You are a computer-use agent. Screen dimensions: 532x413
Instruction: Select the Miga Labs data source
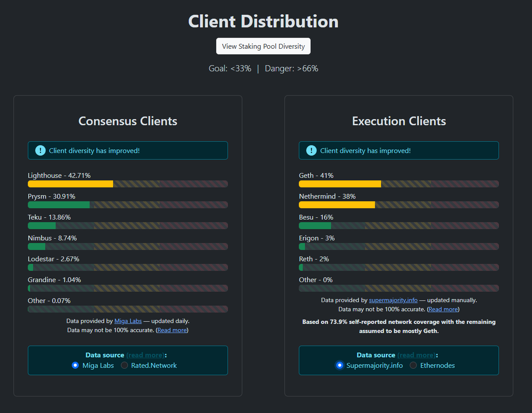click(75, 366)
